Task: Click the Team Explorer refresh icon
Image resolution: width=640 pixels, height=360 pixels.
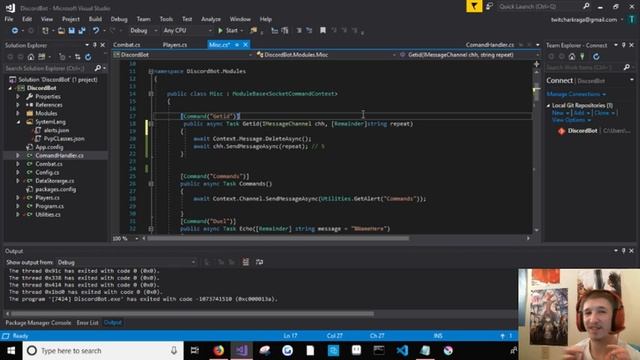Action: coord(596,57)
